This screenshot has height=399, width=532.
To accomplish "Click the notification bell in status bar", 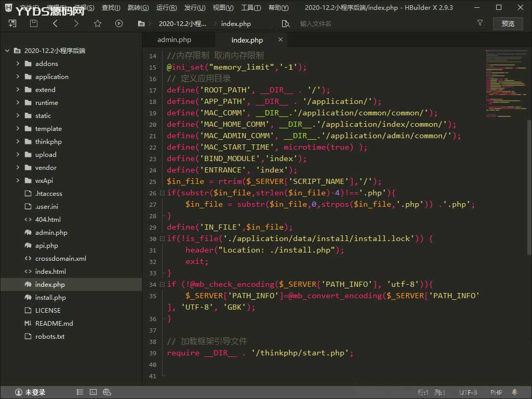I will point(515,392).
